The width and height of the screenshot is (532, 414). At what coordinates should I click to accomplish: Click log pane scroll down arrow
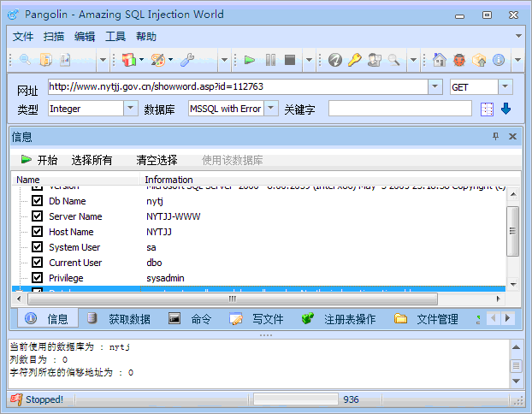516,381
